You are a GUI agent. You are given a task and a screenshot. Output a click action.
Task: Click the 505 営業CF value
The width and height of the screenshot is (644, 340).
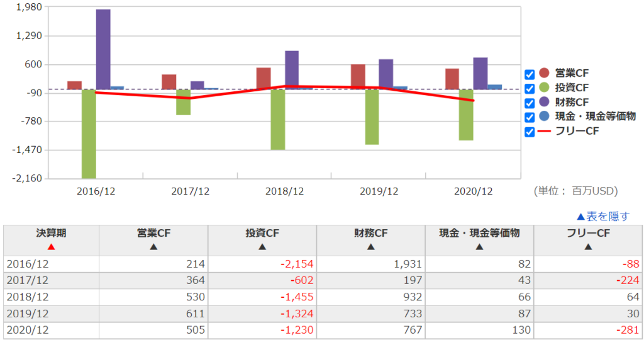click(195, 330)
